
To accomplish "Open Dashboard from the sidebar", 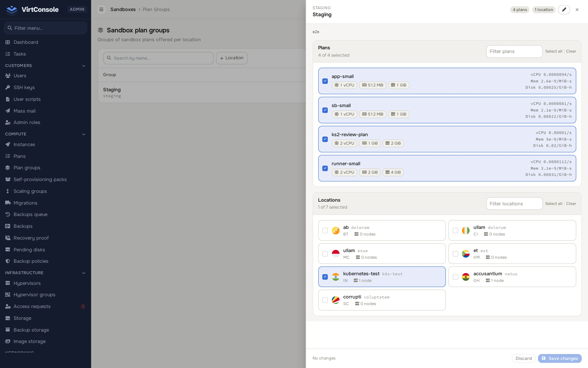I will pyautogui.click(x=45, y=42).
